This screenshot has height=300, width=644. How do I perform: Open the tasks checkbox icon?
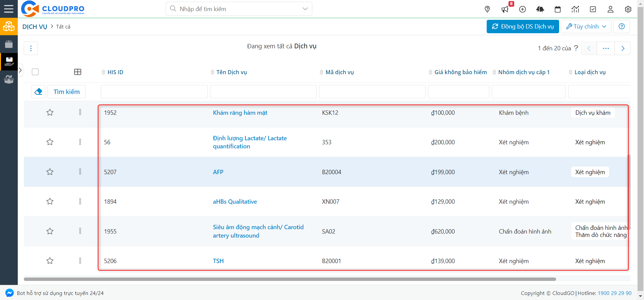[x=593, y=9]
